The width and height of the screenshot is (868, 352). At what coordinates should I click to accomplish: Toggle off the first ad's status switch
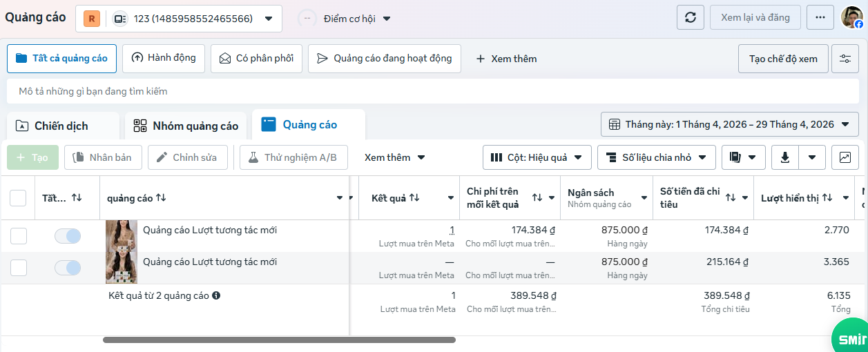tap(68, 236)
